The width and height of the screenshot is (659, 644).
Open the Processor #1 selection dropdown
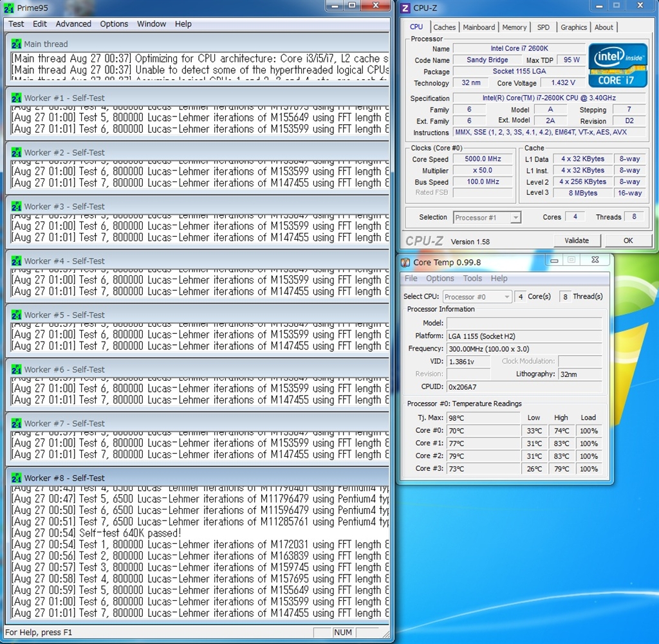[487, 217]
